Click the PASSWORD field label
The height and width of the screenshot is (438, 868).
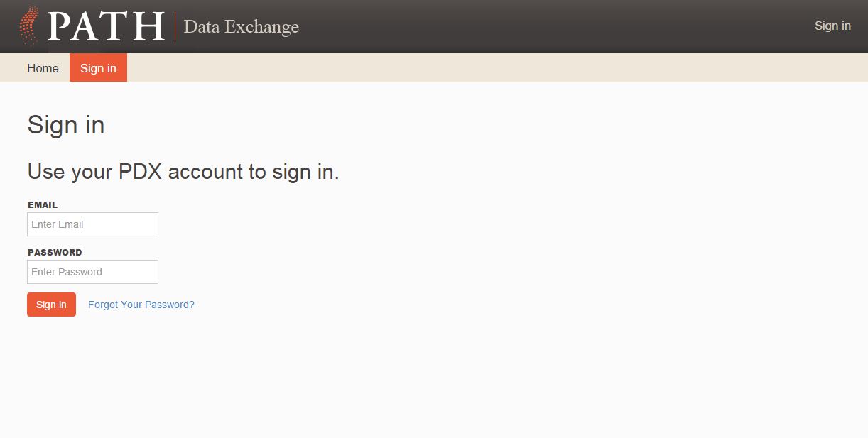tap(55, 253)
